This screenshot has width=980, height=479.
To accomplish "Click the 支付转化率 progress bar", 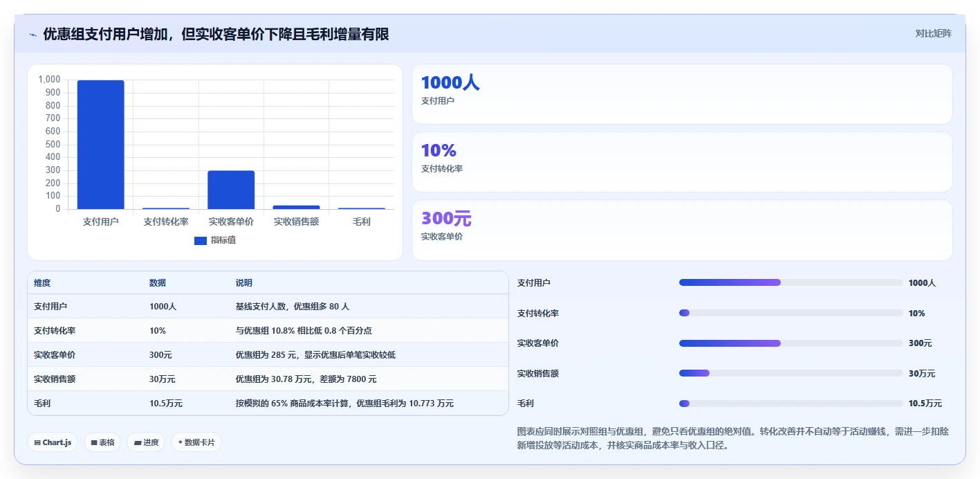I will pos(791,313).
